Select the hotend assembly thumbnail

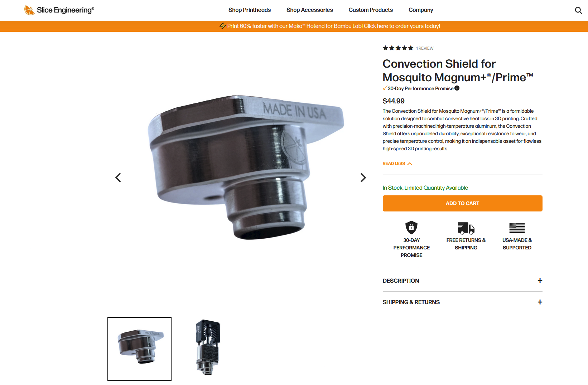208,347
